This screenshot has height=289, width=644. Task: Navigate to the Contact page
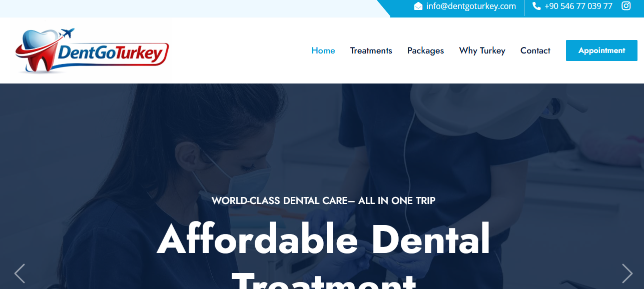pos(535,50)
